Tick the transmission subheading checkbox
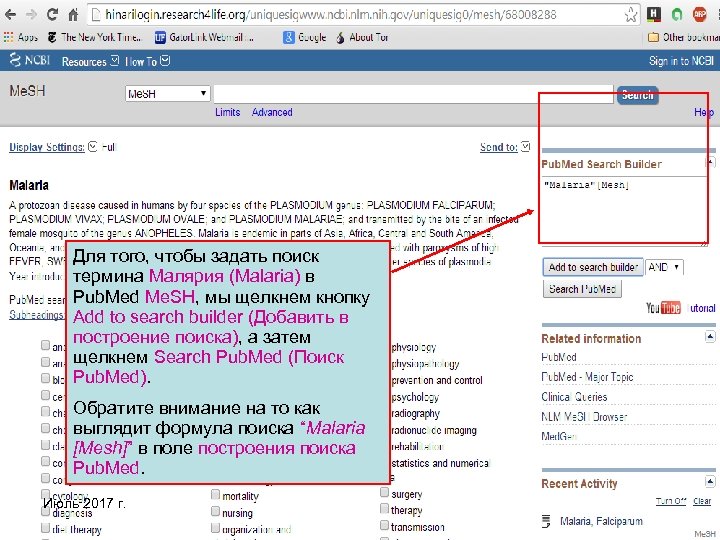720x540 pixels. tap(384, 525)
